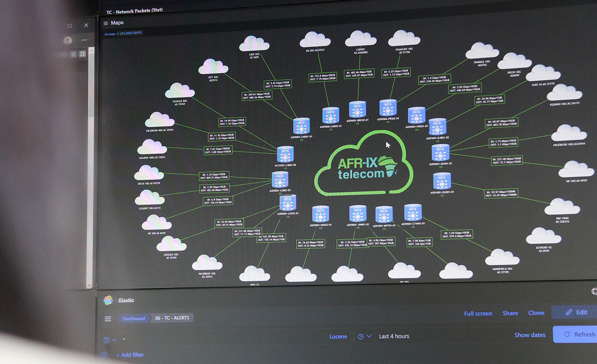Select the ASR1002-OGD01-01 router node
This screenshot has height=364, width=597.
click(442, 181)
